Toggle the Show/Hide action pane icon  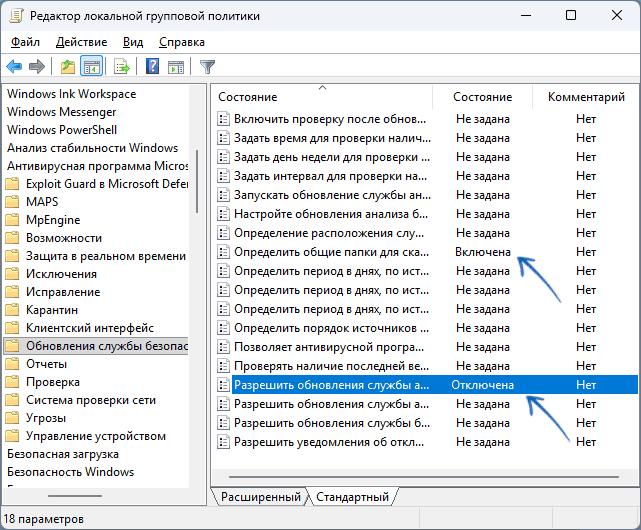pos(175,67)
